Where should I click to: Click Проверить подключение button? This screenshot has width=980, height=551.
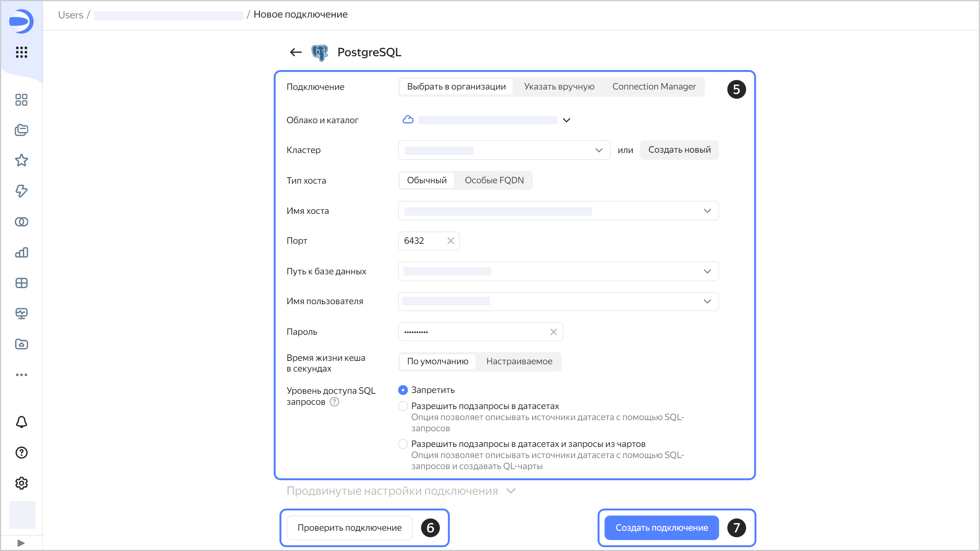350,528
